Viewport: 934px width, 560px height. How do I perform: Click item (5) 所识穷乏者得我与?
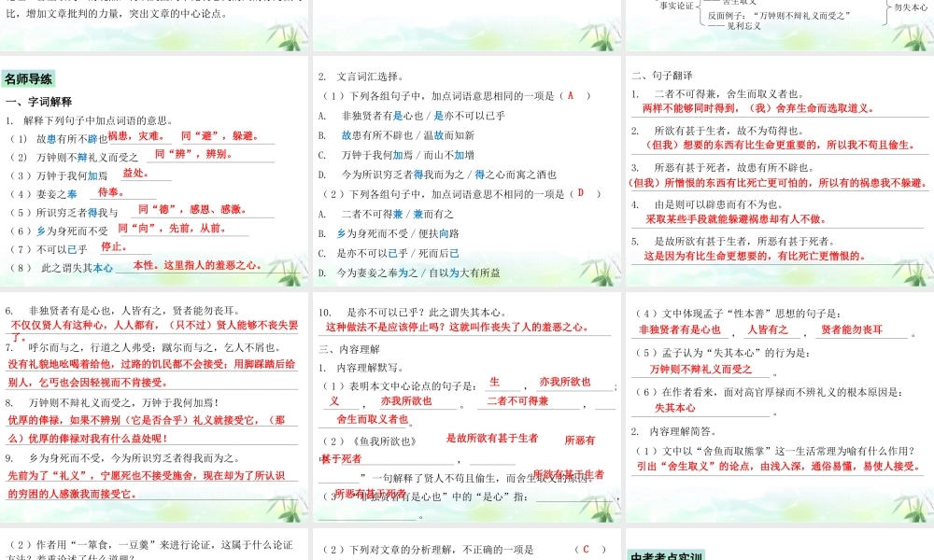point(63,213)
